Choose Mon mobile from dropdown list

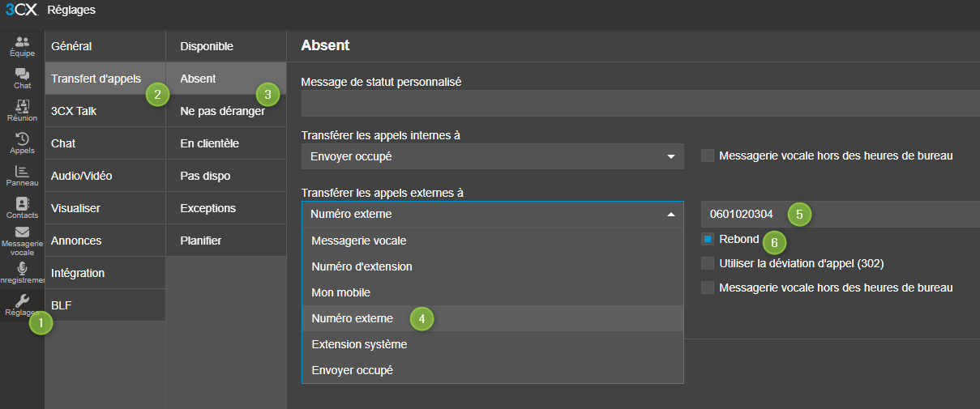340,292
